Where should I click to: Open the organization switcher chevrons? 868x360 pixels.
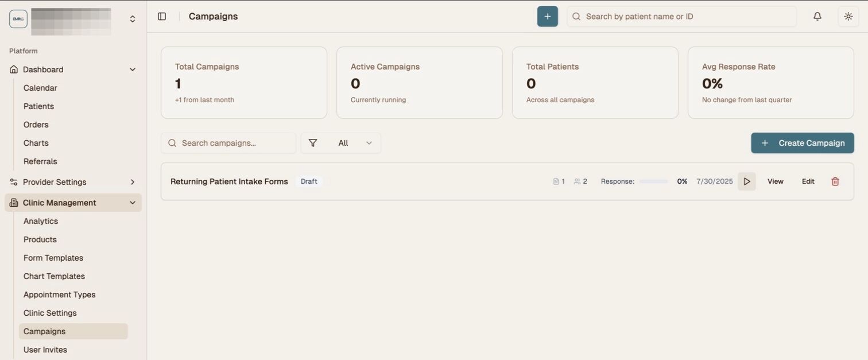click(133, 19)
